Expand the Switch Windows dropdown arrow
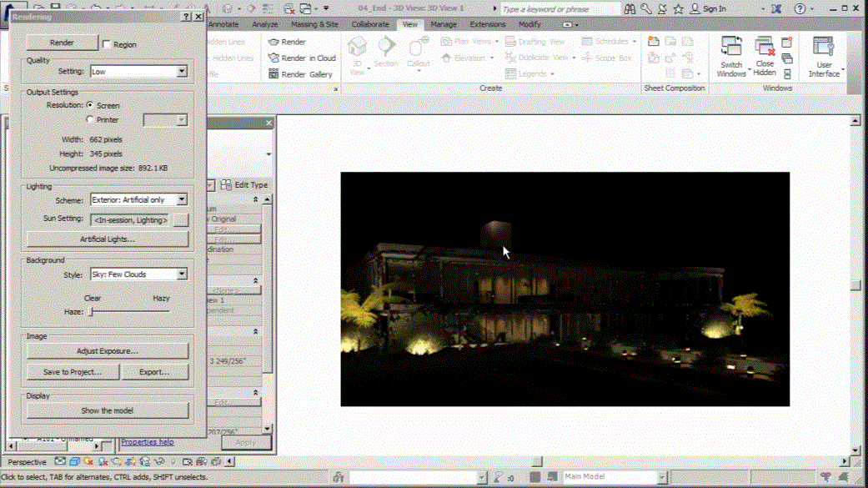 (x=749, y=70)
